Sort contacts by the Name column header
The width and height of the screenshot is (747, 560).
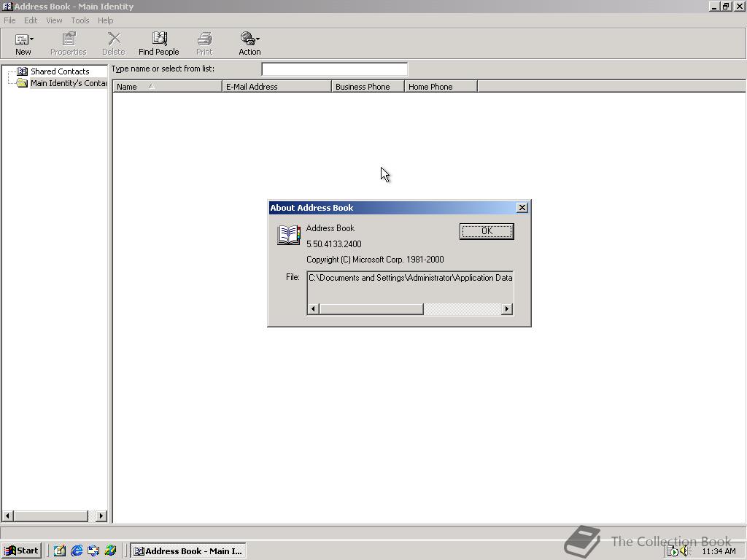coord(167,87)
